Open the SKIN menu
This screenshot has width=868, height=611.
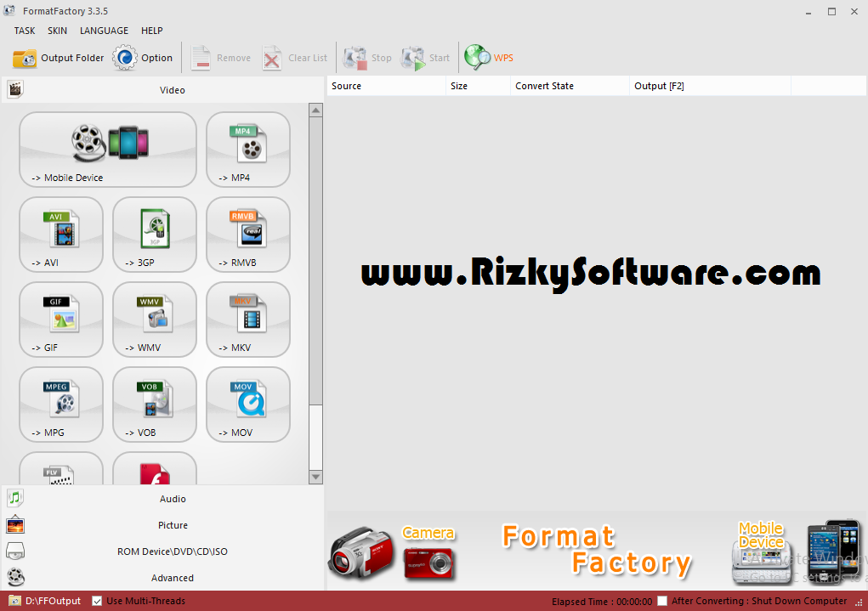(x=57, y=31)
